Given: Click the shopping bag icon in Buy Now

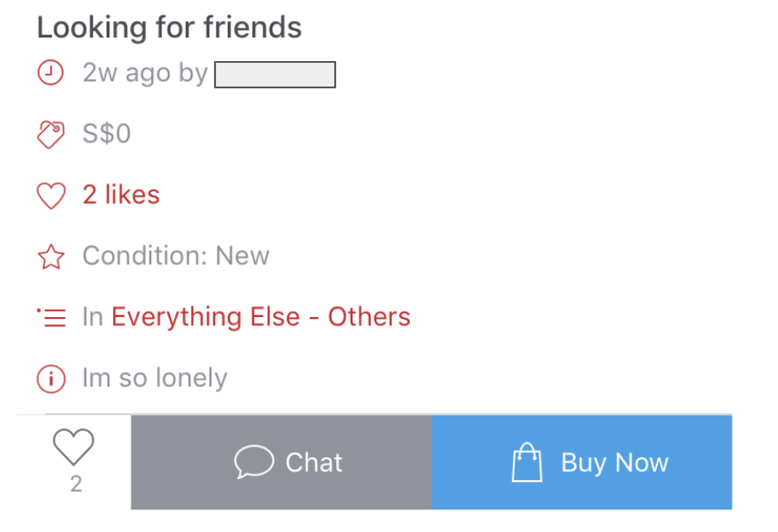Looking at the screenshot, I should click(527, 462).
